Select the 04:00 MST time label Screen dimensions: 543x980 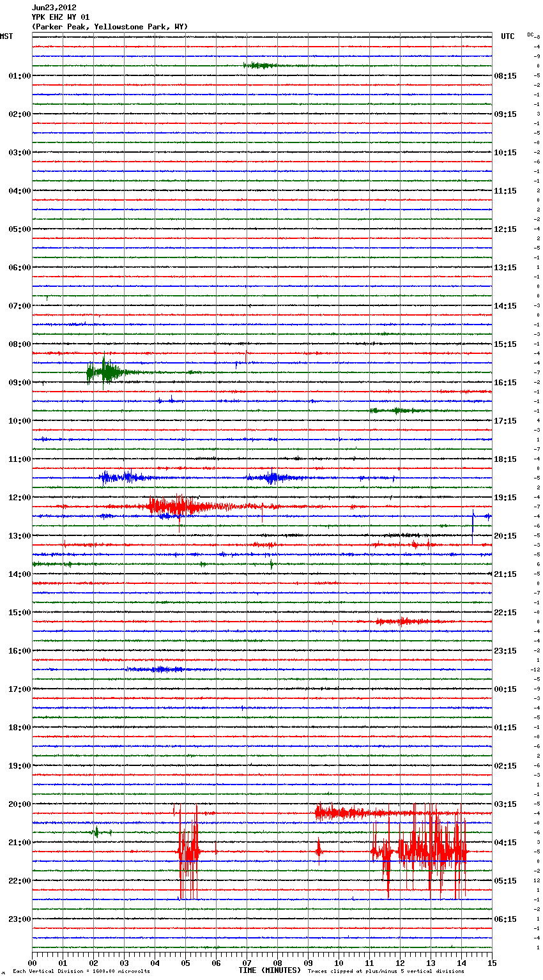pos(20,191)
